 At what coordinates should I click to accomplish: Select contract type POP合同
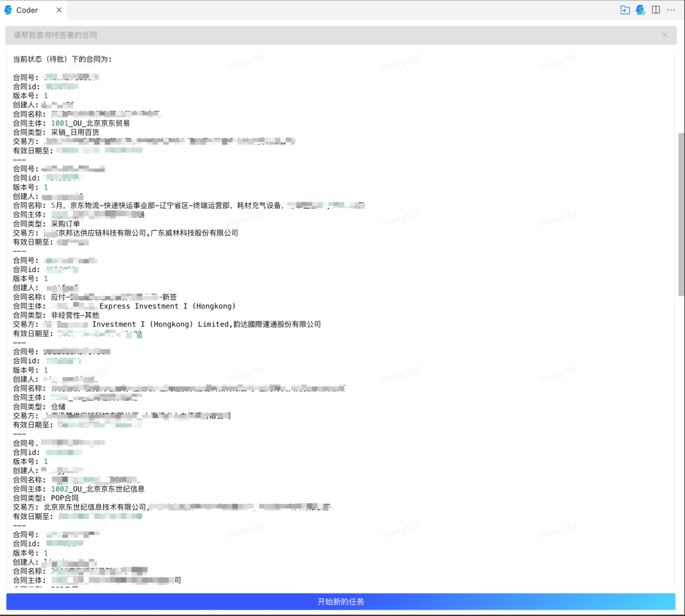point(65,497)
